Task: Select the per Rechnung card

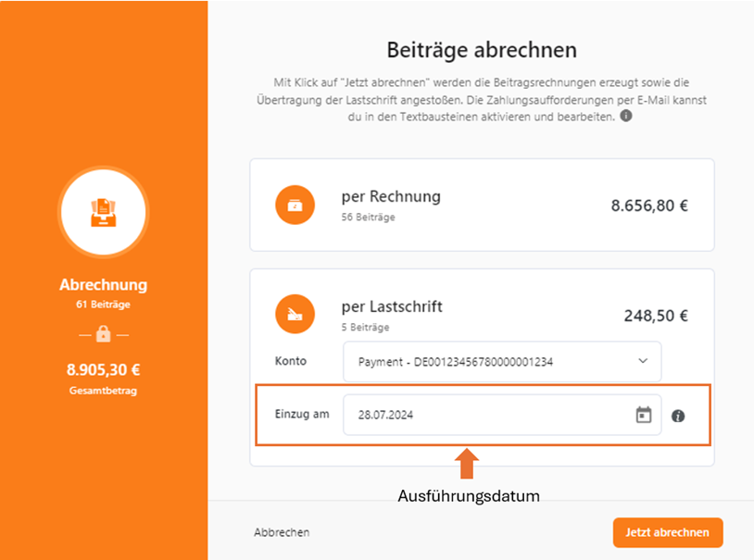Action: (482, 205)
